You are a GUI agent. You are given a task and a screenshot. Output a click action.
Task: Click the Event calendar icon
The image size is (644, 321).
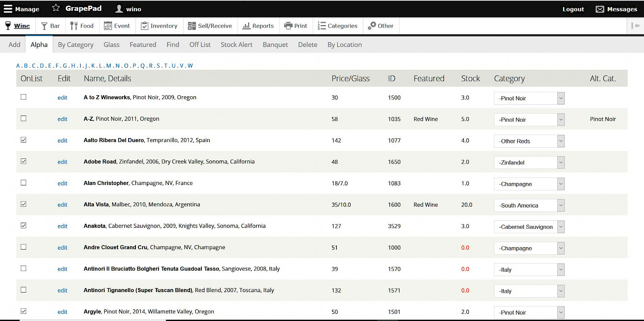click(x=108, y=26)
